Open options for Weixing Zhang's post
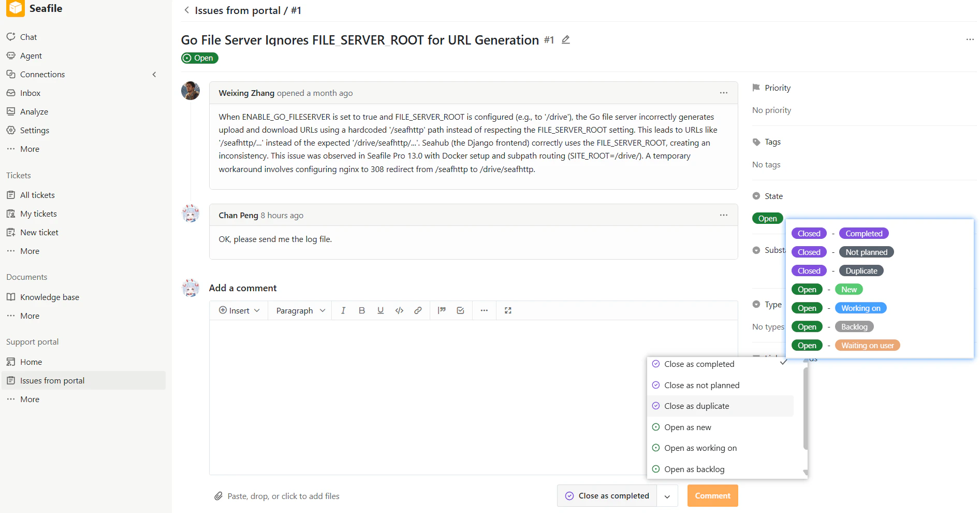980x513 pixels. click(x=723, y=93)
